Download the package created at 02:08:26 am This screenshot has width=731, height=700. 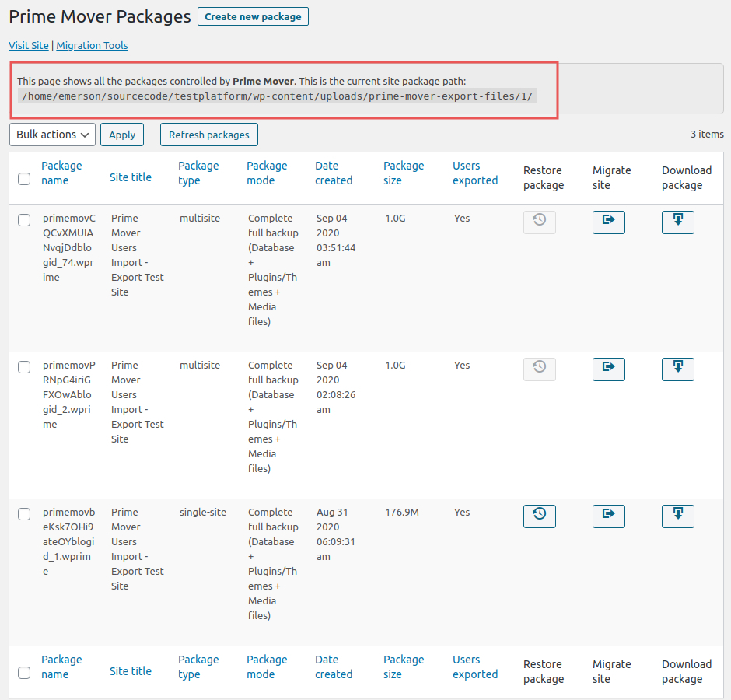(x=678, y=369)
